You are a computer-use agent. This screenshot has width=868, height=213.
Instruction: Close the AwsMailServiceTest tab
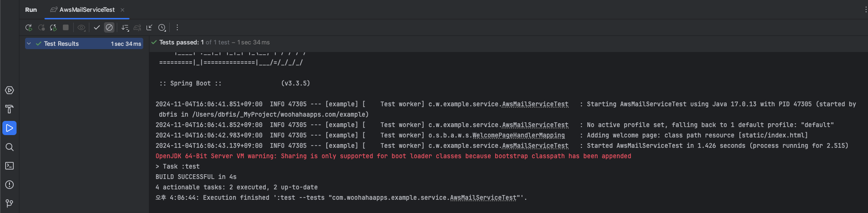pyautogui.click(x=122, y=9)
